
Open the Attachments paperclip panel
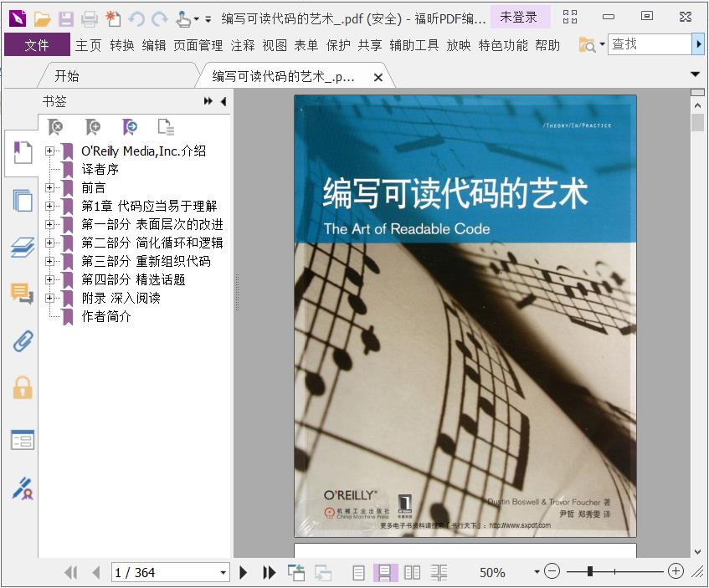click(23, 340)
